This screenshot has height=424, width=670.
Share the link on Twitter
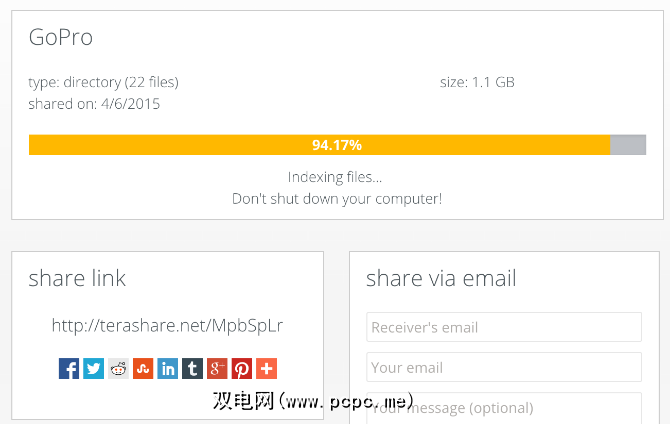(94, 368)
